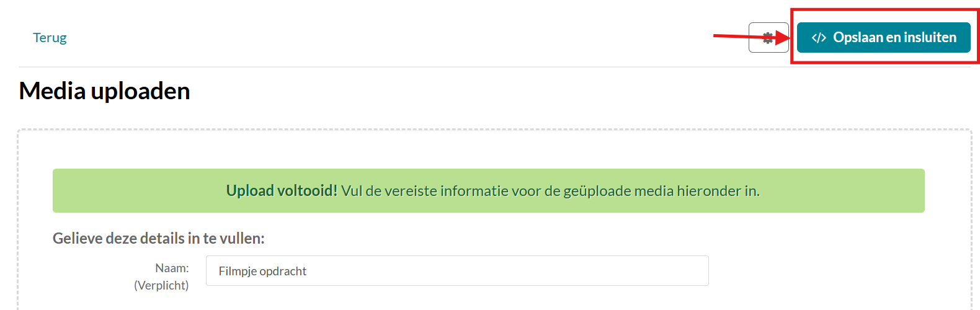Click the Filmpje opdracht text
Viewport: 980px width, 310px height.
[x=262, y=271]
